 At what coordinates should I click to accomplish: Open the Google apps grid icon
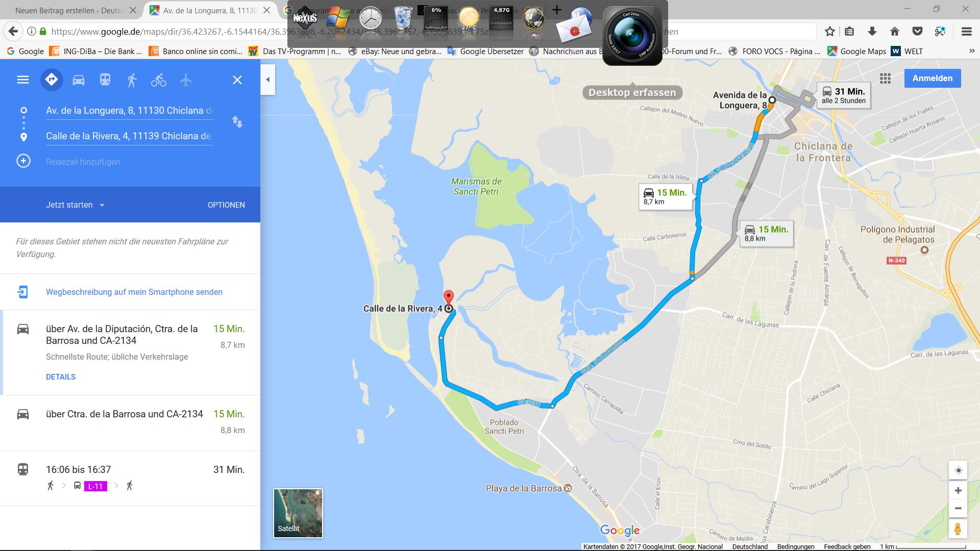pos(885,79)
